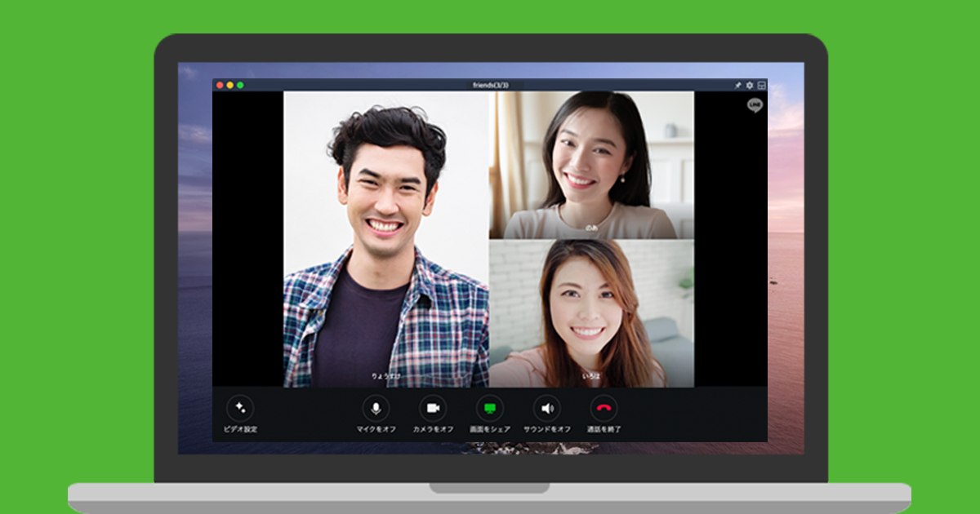Click the green screen-share monitor icon
This screenshot has width=980, height=514.
490,408
